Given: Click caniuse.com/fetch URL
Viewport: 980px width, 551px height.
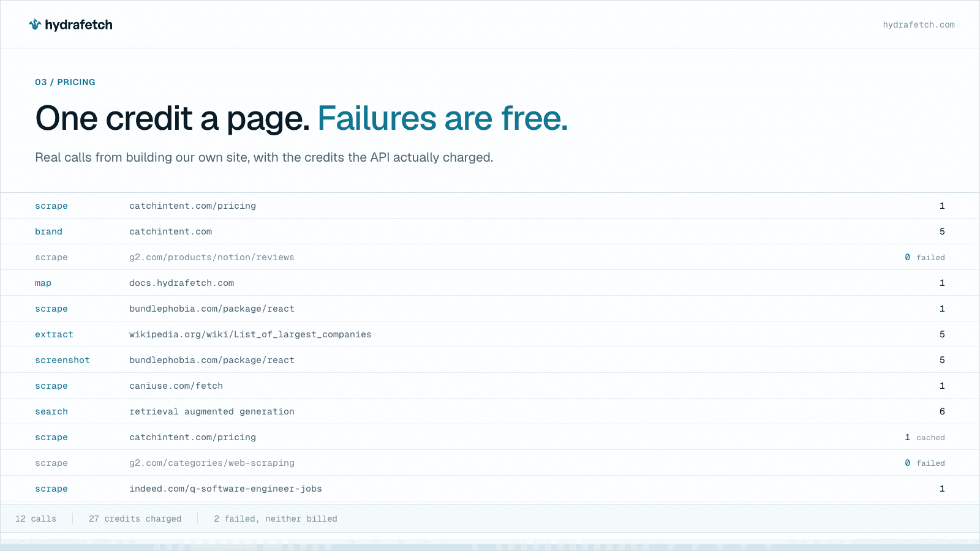Looking at the screenshot, I should point(176,386).
